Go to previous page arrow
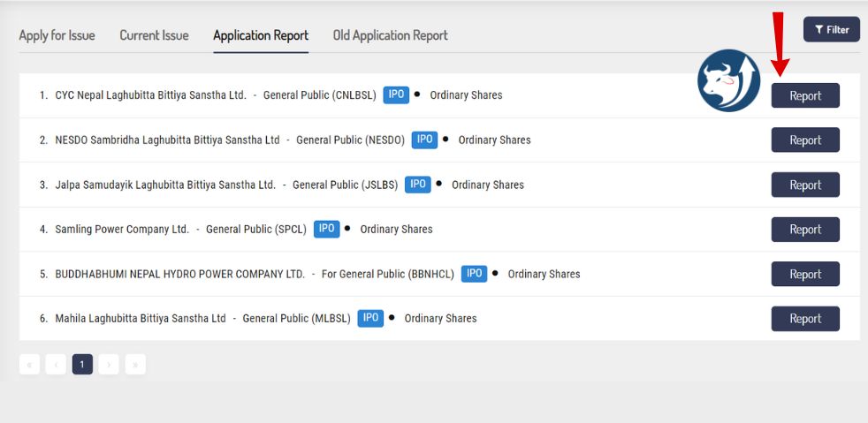The height and width of the screenshot is (423, 868). 56,365
